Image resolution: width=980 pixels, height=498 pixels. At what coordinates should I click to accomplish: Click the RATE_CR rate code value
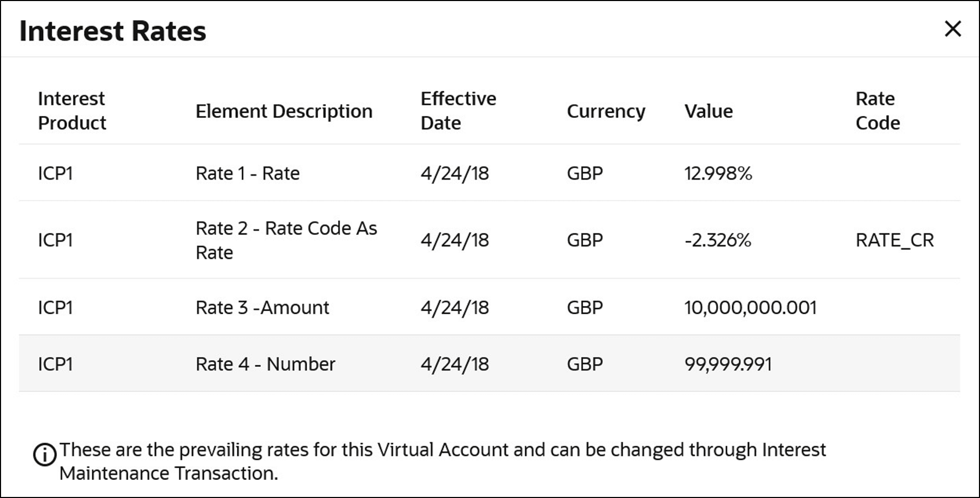[894, 240]
